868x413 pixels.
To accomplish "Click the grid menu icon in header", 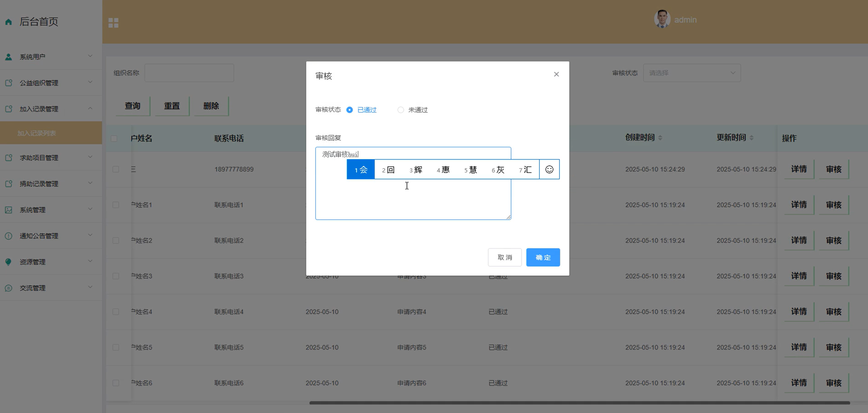I will click(113, 23).
